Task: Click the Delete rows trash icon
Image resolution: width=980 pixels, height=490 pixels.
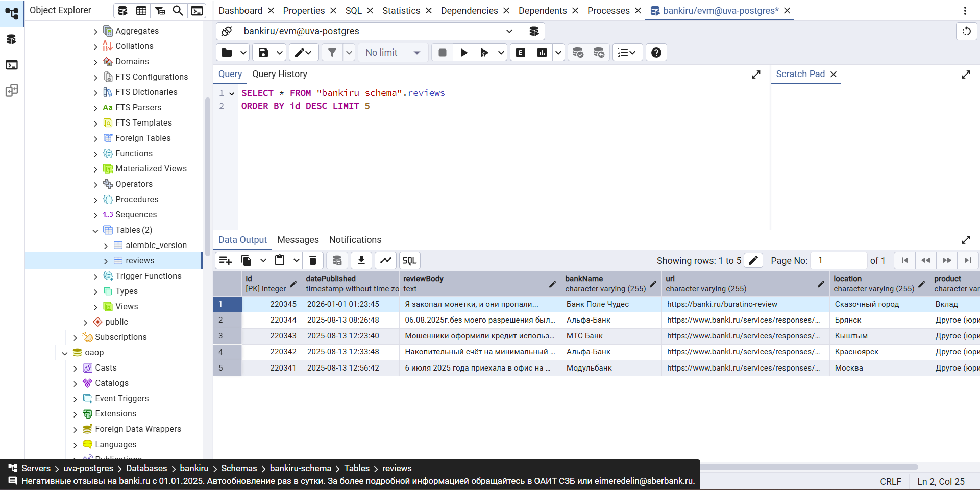Action: click(x=313, y=260)
